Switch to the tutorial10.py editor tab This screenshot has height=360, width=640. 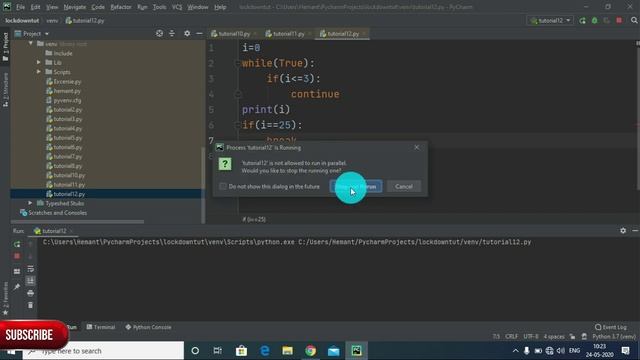click(x=233, y=34)
